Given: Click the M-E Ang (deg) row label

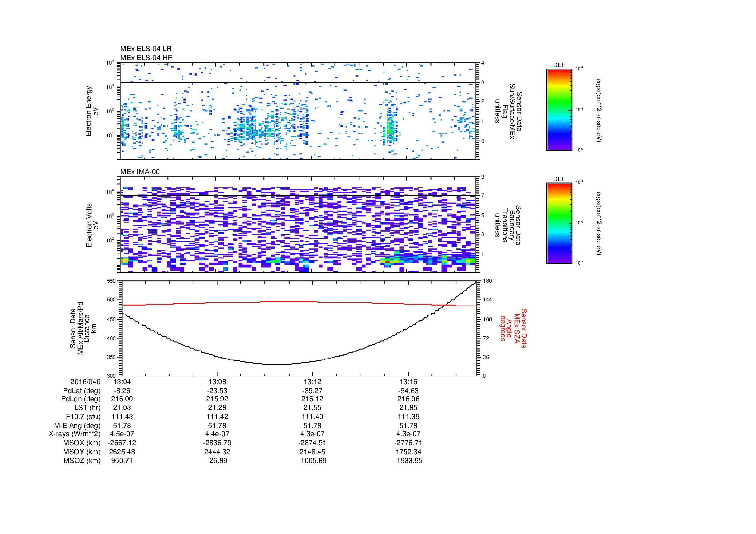Looking at the screenshot, I should click(77, 425).
